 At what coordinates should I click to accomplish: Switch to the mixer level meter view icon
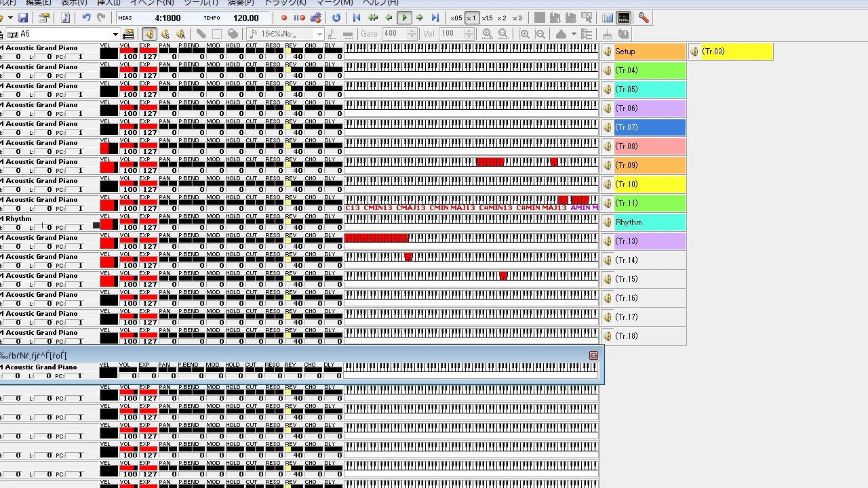[624, 18]
